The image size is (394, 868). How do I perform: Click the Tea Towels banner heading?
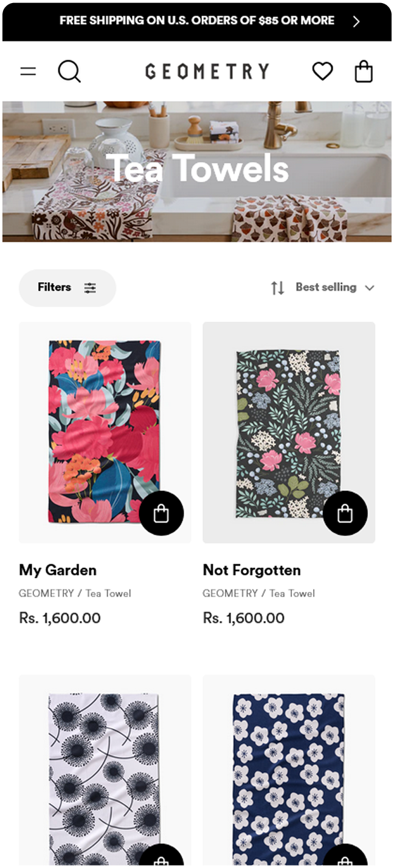197,168
